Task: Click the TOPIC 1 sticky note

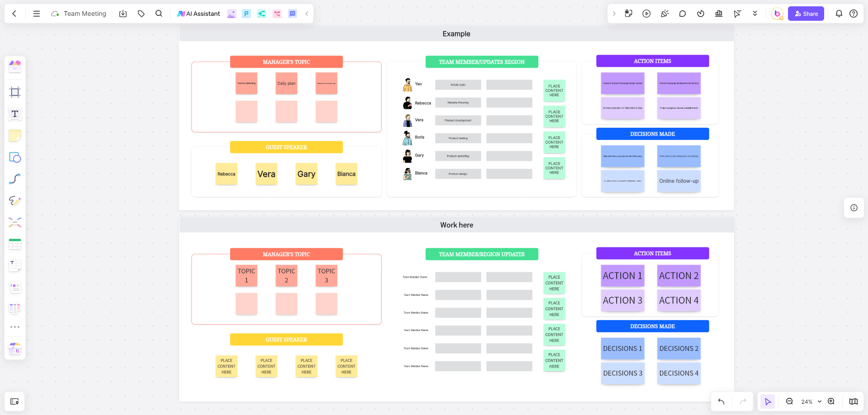Action: click(x=246, y=275)
